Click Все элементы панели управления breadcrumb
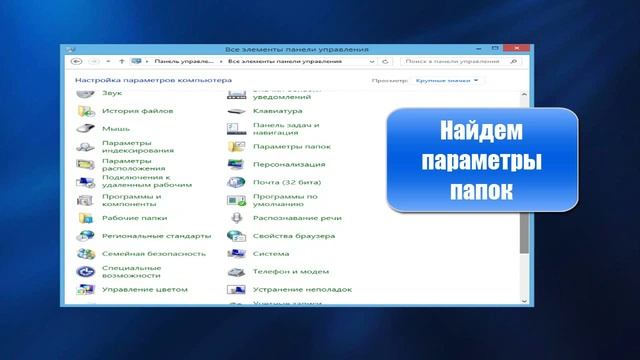This screenshot has width=640, height=360. tap(284, 62)
